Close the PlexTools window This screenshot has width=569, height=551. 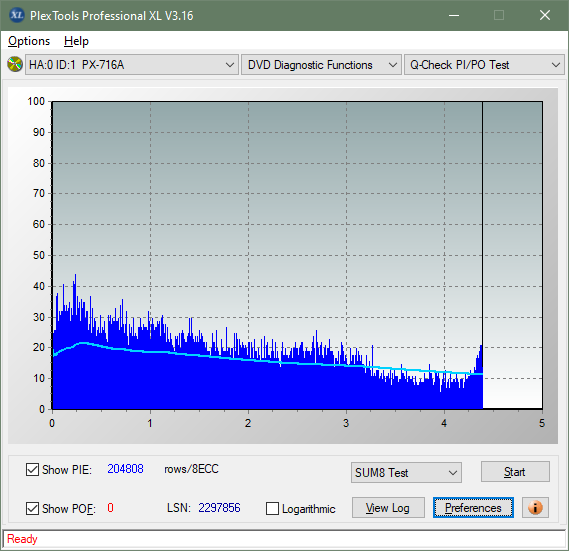[x=544, y=15]
